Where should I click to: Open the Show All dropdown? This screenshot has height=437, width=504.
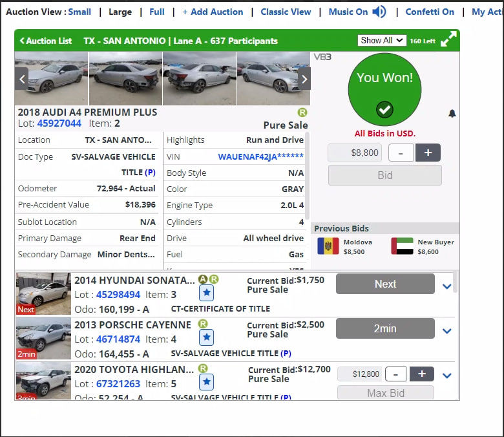(x=382, y=41)
